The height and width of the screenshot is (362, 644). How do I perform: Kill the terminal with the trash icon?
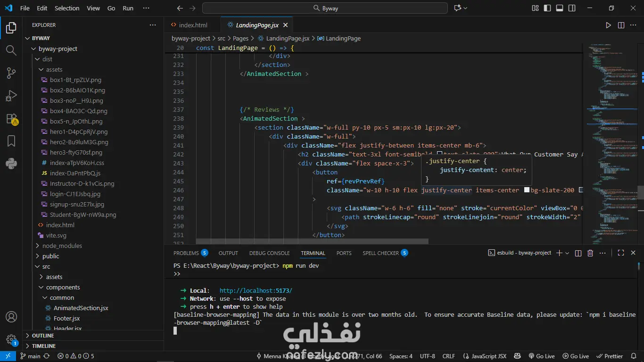pyautogui.click(x=590, y=253)
